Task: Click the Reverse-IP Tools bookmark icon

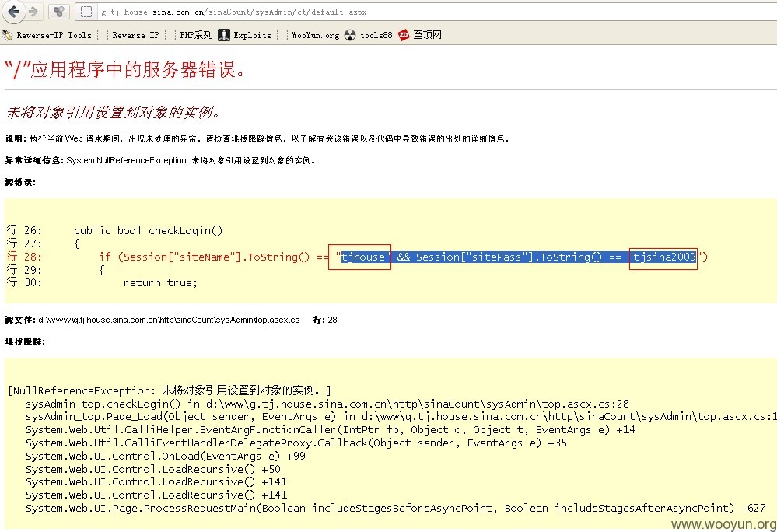Action: pos(8,35)
